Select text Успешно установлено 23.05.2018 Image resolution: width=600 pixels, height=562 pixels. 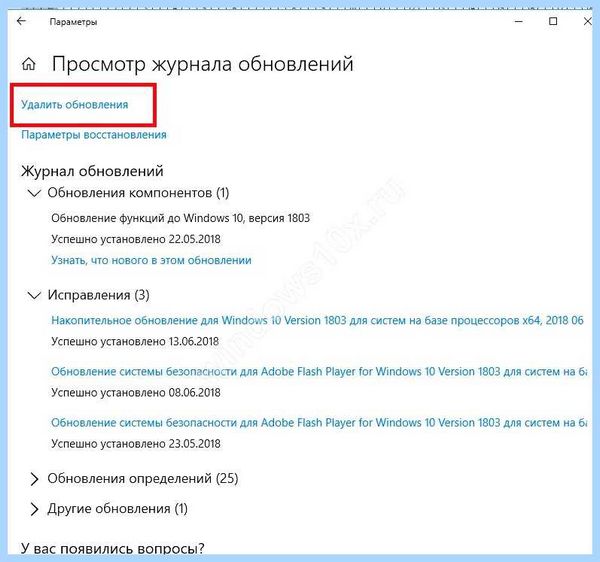tap(136, 444)
